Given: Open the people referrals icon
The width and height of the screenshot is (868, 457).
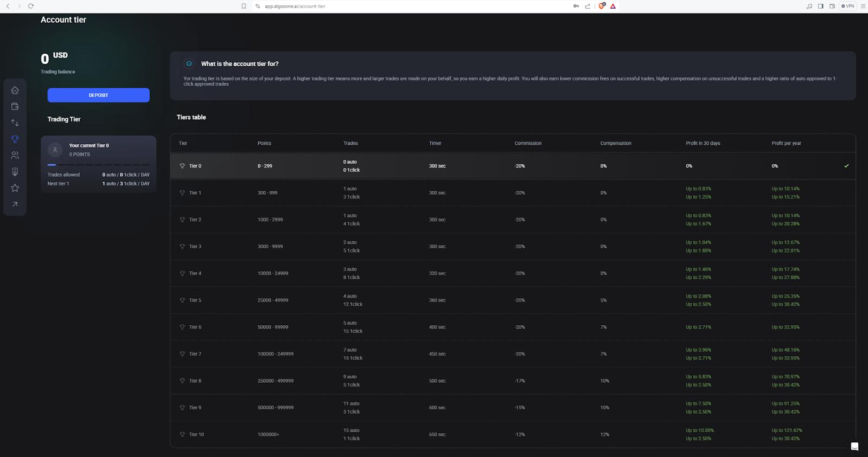Looking at the screenshot, I should 15,156.
